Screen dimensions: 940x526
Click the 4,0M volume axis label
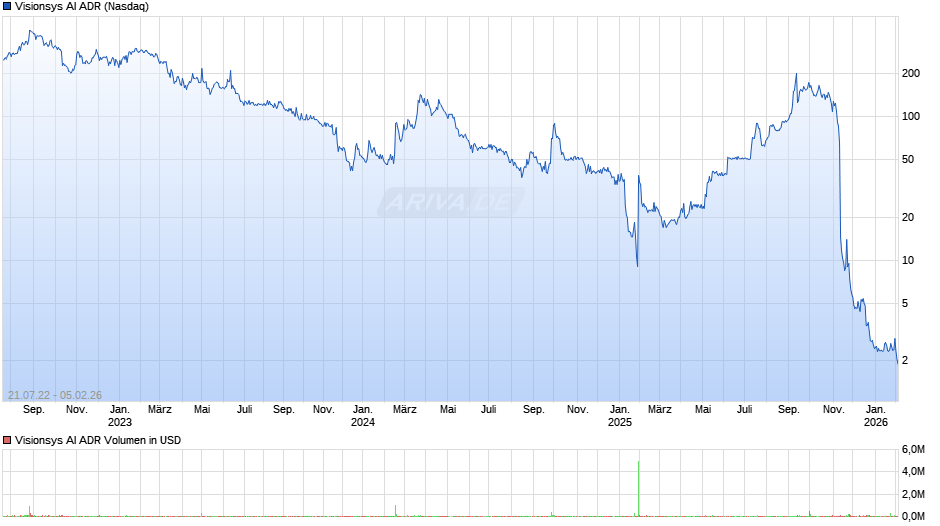tap(913, 472)
